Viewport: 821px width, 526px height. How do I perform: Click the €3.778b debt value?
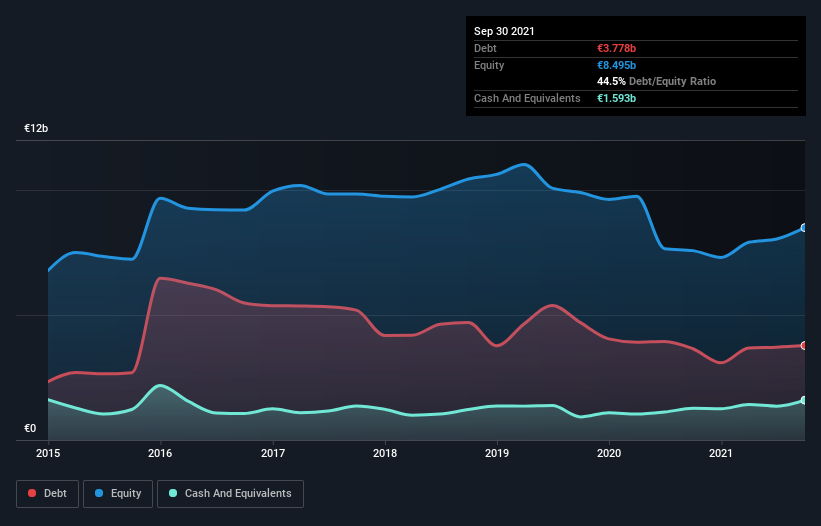[616, 48]
